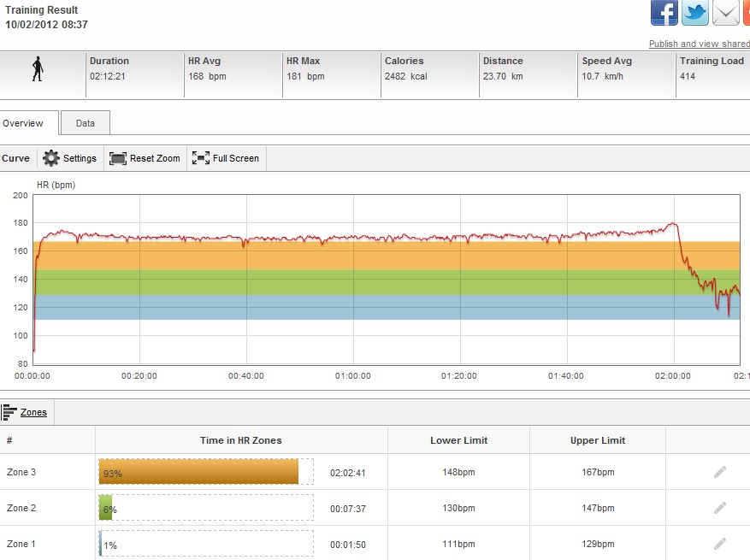Click the running sport figure icon
This screenshot has width=750, height=560.
[38, 69]
